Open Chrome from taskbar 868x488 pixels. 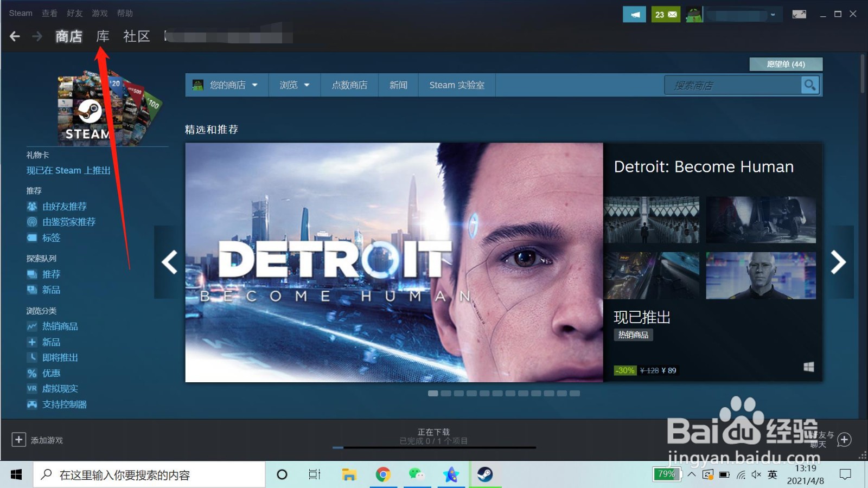click(x=383, y=475)
